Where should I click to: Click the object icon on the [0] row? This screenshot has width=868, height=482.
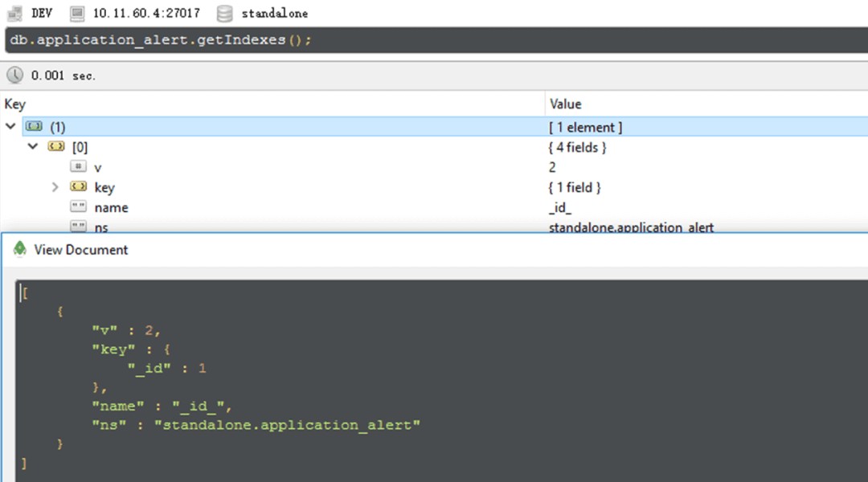pos(55,147)
